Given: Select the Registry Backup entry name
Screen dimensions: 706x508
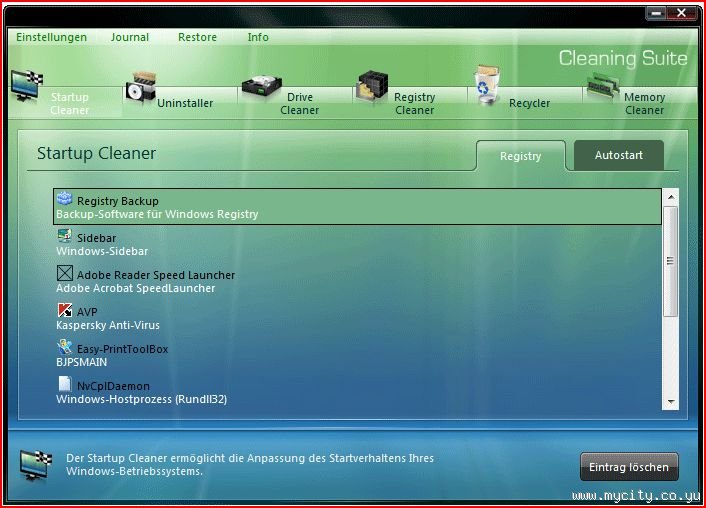Looking at the screenshot, I should (x=118, y=201).
